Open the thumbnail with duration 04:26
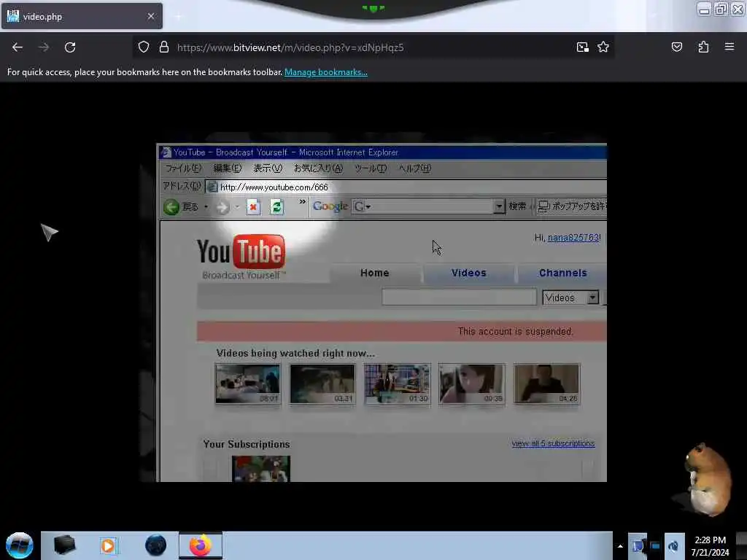The image size is (747, 560). 546,384
